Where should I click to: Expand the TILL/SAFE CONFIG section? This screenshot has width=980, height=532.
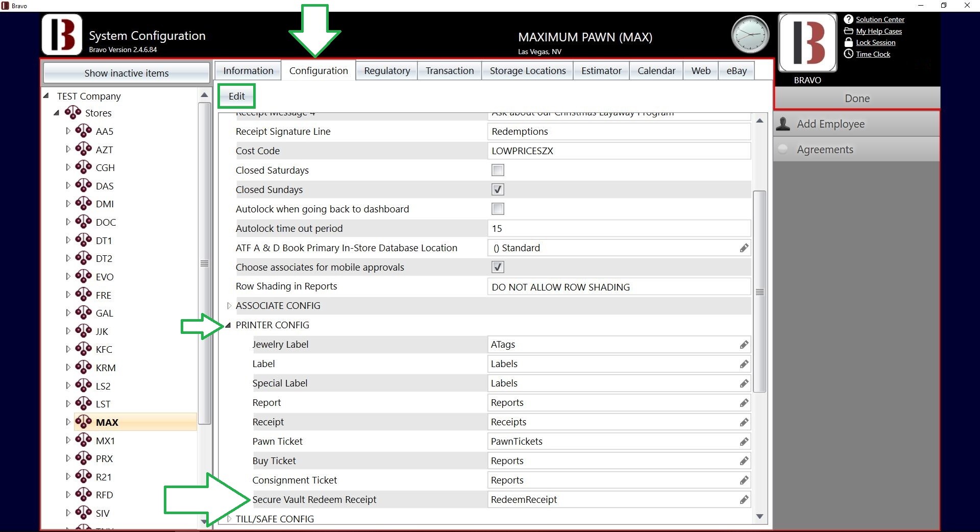coord(229,519)
